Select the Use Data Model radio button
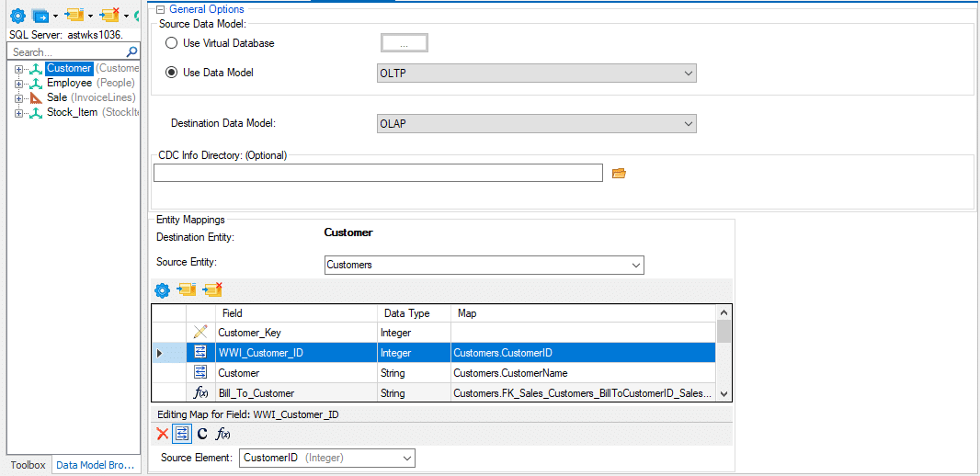Screen dimensions: 980x476 pos(171,73)
